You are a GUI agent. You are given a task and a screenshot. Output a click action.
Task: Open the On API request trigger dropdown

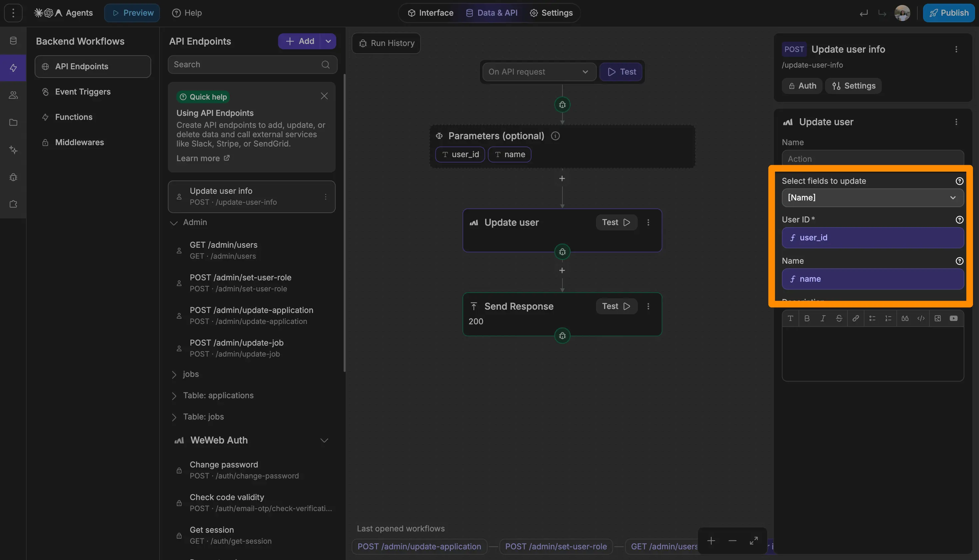[x=538, y=72]
